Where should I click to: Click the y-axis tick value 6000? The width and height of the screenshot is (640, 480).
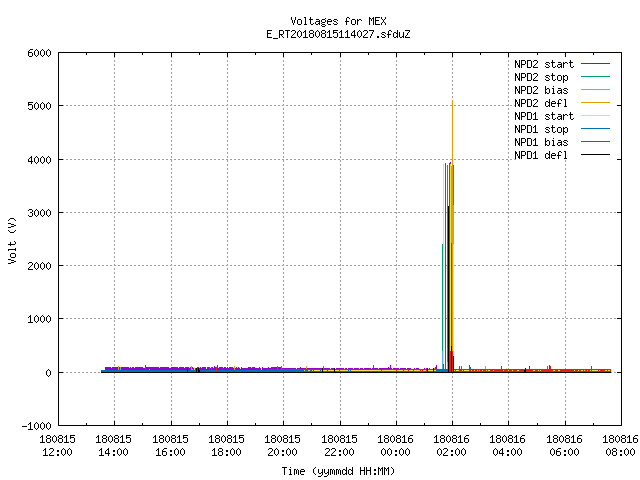click(39, 53)
